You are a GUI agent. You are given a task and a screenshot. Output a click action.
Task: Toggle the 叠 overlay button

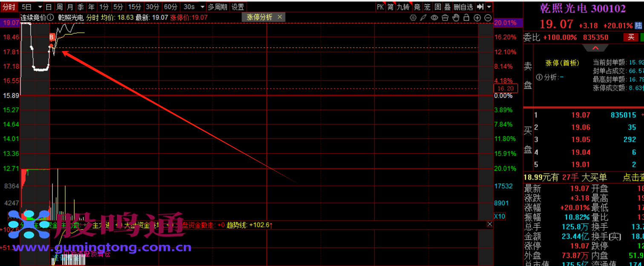pyautogui.click(x=447, y=7)
